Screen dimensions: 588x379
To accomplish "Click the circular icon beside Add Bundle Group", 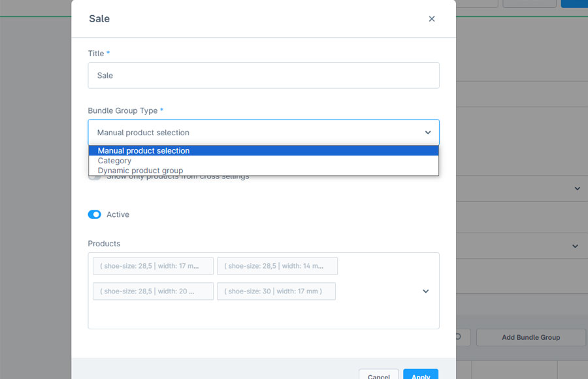I will [459, 337].
